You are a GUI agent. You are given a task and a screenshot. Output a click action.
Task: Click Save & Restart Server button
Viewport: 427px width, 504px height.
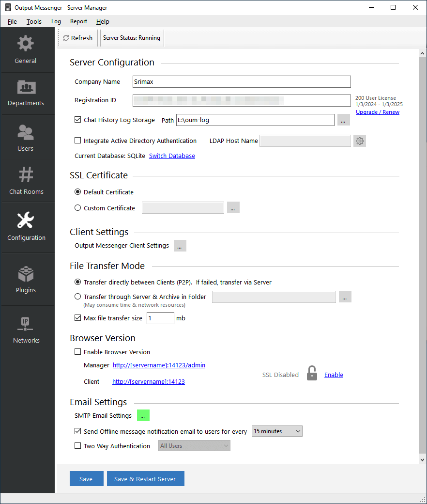(145, 479)
